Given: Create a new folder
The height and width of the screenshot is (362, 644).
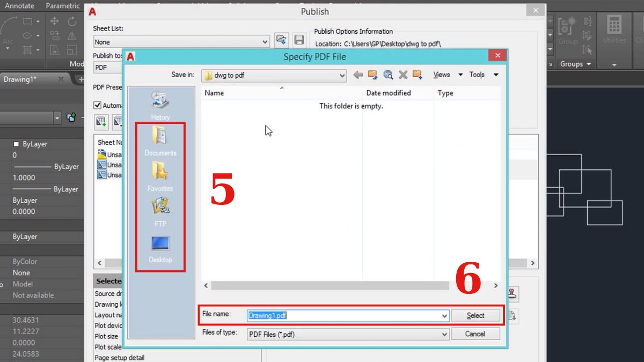Looking at the screenshot, I should [x=418, y=75].
